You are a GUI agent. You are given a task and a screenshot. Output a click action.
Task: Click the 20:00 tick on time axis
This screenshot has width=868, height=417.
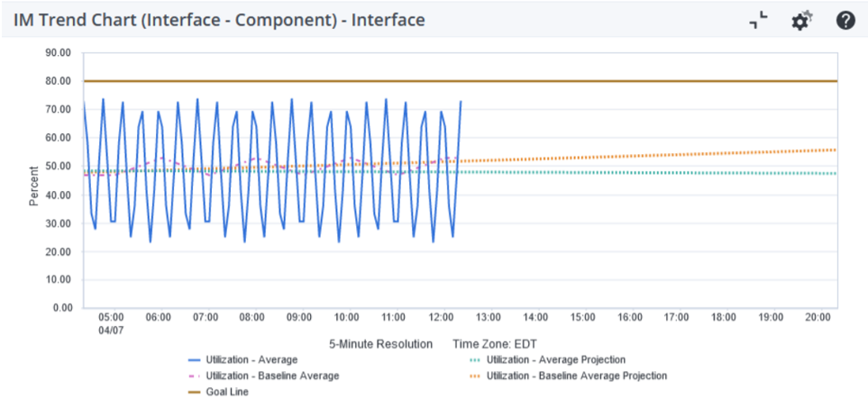[818, 318]
